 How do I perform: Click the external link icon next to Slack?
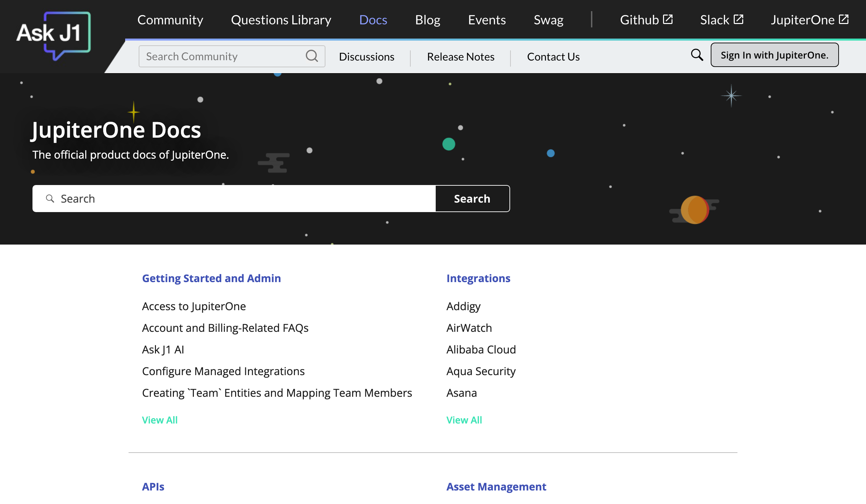point(738,19)
